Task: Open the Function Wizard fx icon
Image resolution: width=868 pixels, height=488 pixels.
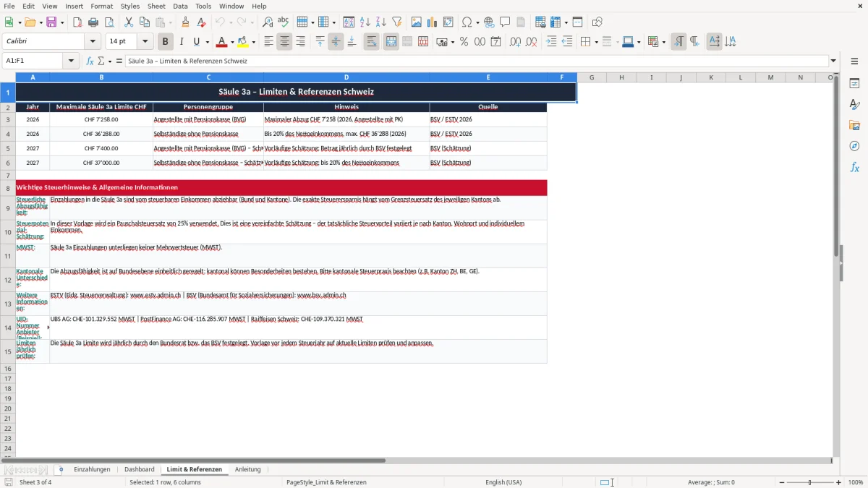Action: [x=90, y=61]
